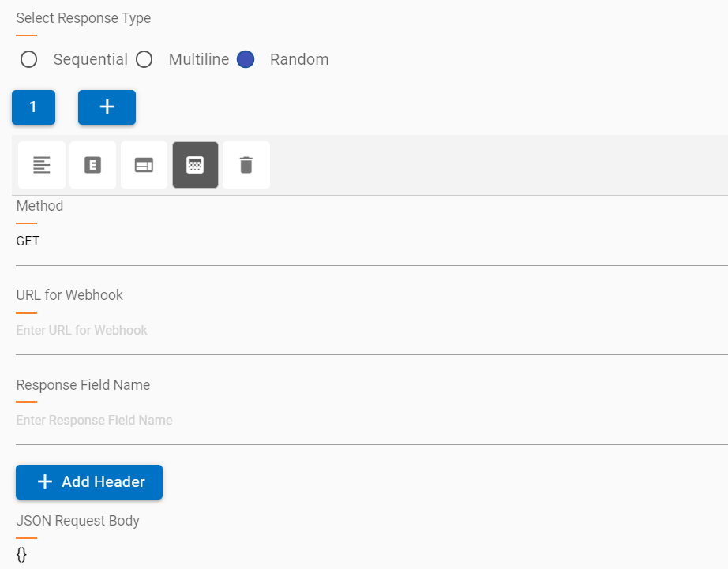The width and height of the screenshot is (728, 569).
Task: Switch to message block "1"
Action: (x=33, y=107)
